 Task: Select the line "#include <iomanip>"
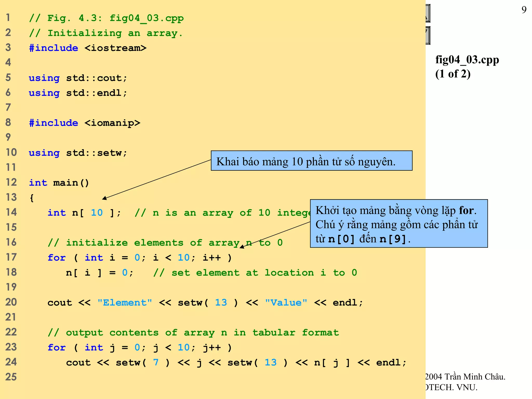pos(85,123)
